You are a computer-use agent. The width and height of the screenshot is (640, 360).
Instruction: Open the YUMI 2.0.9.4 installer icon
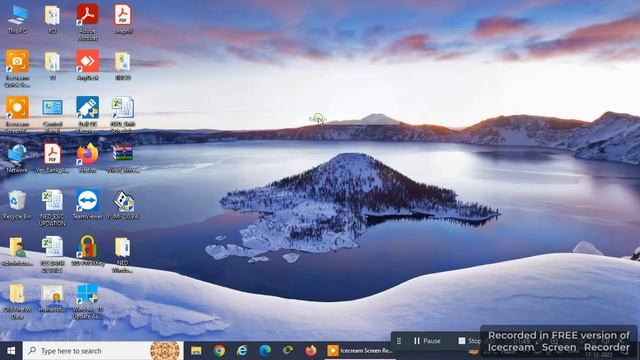coord(122,205)
